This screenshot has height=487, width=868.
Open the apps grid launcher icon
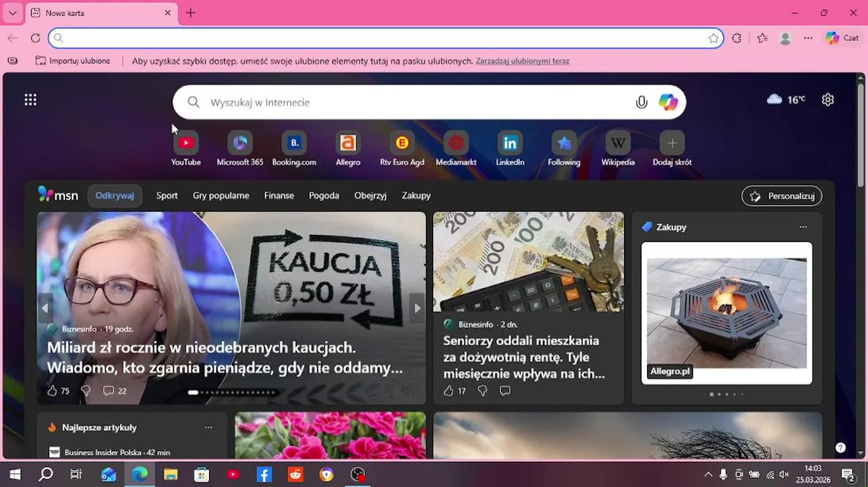[x=30, y=100]
